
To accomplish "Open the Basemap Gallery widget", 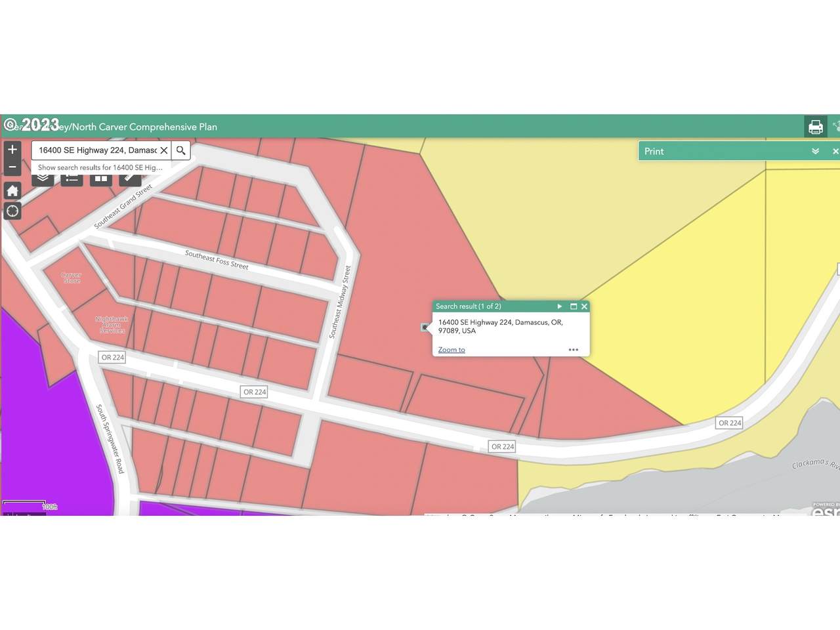I will point(100,179).
